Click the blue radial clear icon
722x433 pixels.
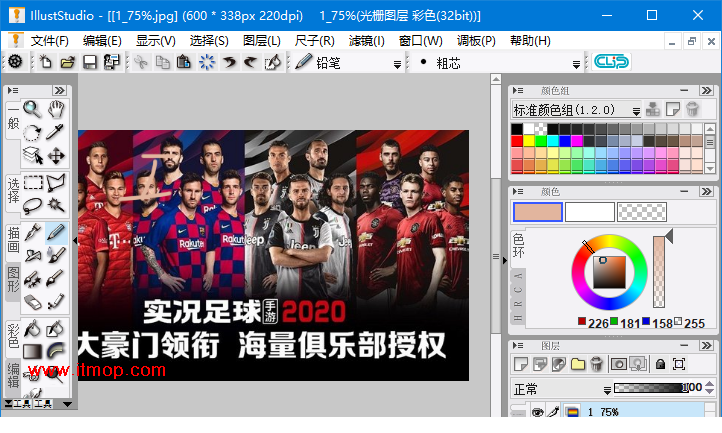pos(207,62)
